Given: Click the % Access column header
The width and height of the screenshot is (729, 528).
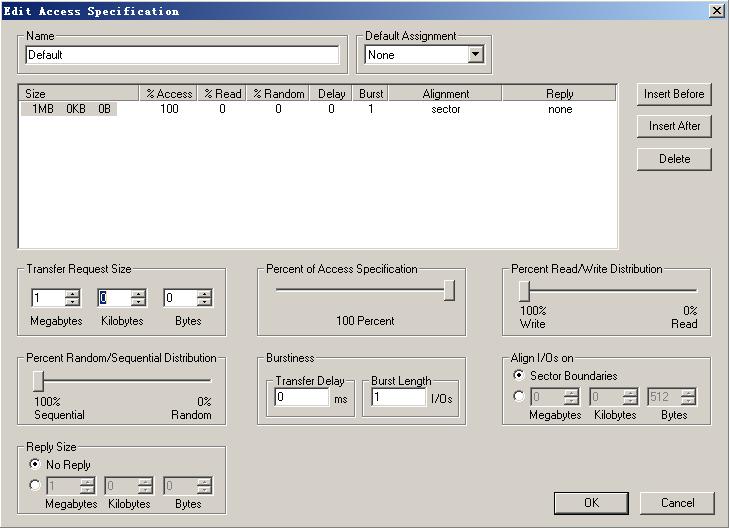Looking at the screenshot, I should pyautogui.click(x=168, y=94).
